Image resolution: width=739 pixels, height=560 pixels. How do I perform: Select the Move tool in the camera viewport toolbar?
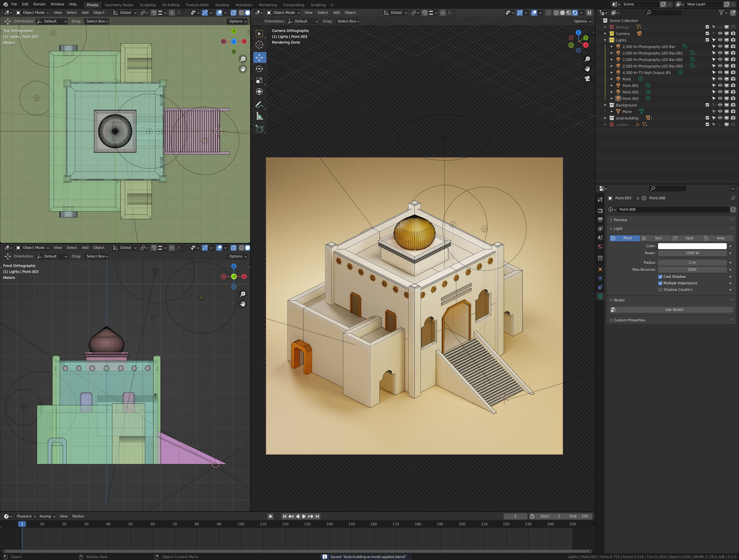tap(259, 57)
